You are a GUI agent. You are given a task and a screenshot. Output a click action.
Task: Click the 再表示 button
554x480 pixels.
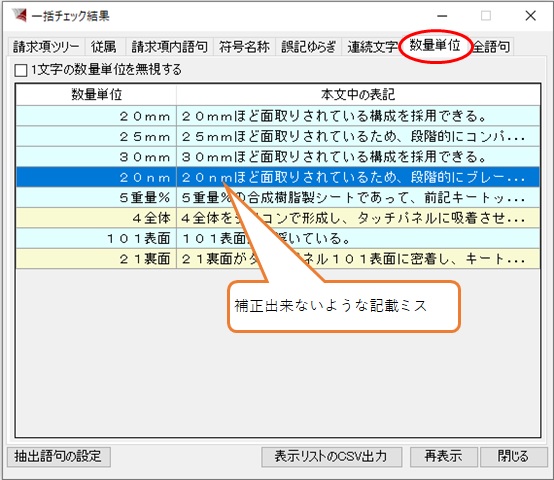(x=443, y=456)
